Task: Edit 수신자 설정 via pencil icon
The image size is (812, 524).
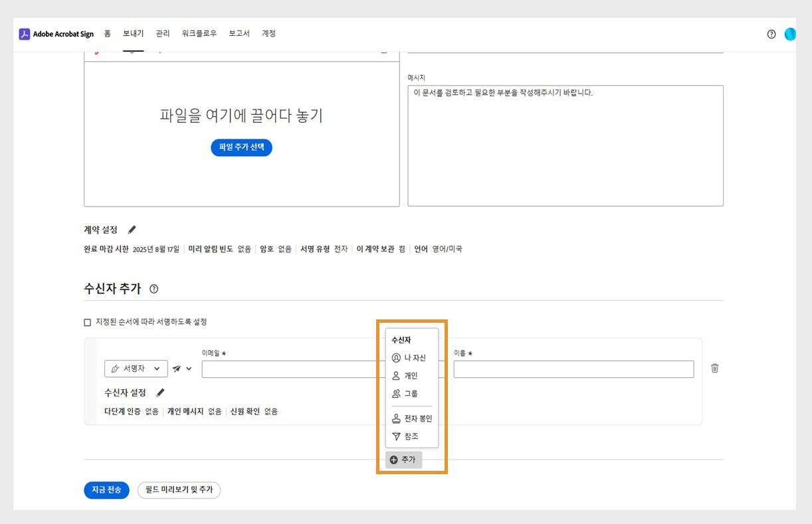Action: [159, 393]
